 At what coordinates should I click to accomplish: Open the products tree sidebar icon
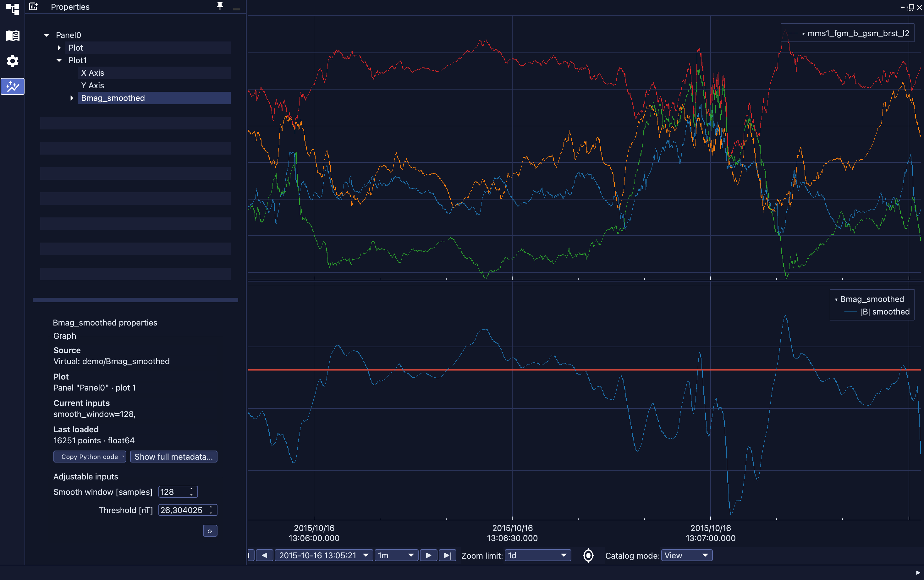tap(12, 9)
